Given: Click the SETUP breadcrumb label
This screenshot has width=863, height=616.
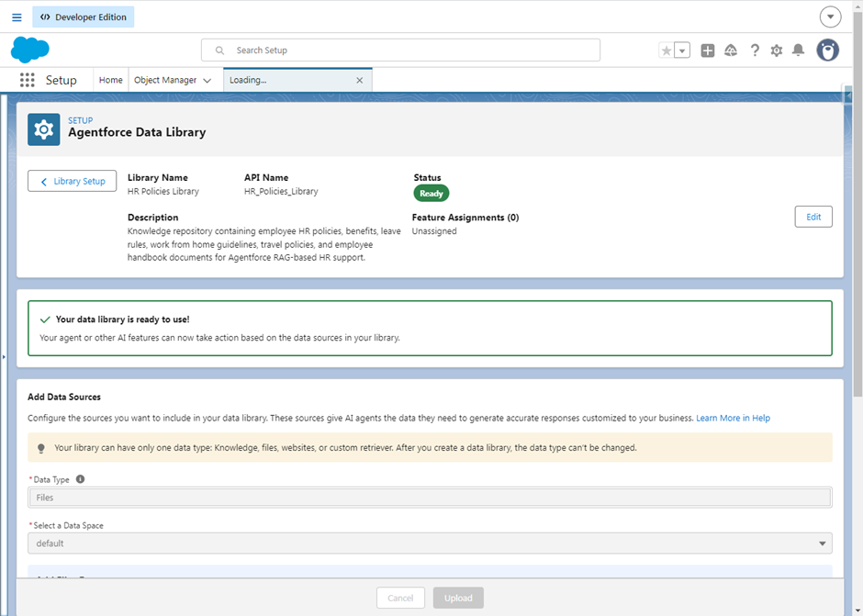Looking at the screenshot, I should [x=81, y=120].
